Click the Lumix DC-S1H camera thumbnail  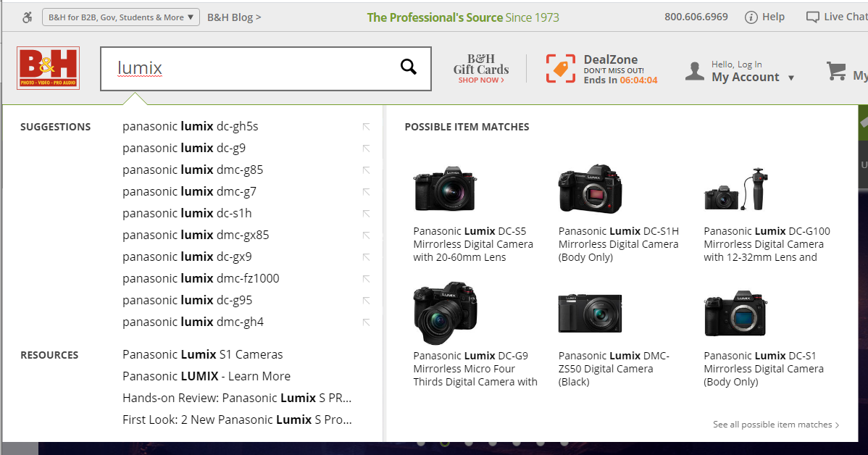[x=590, y=189]
